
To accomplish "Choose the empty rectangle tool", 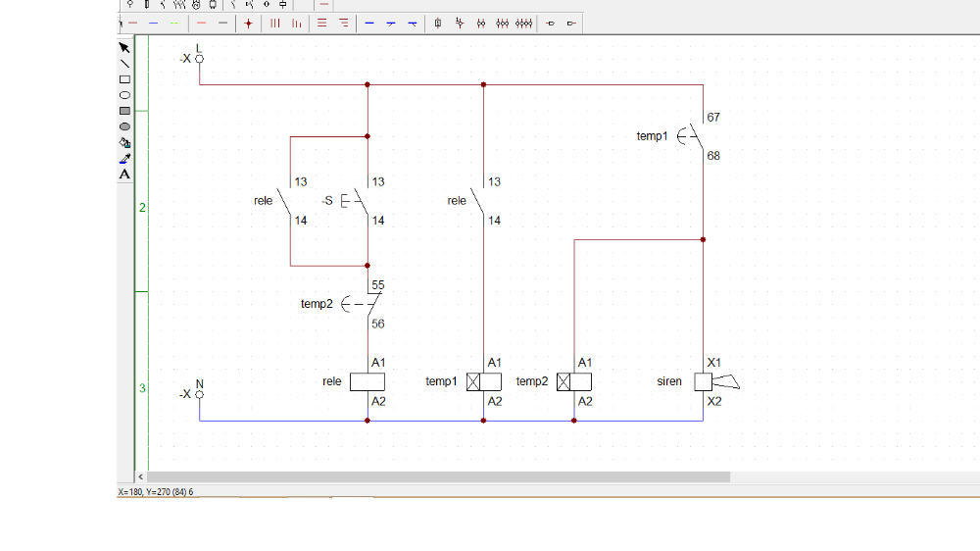I will 124,79.
